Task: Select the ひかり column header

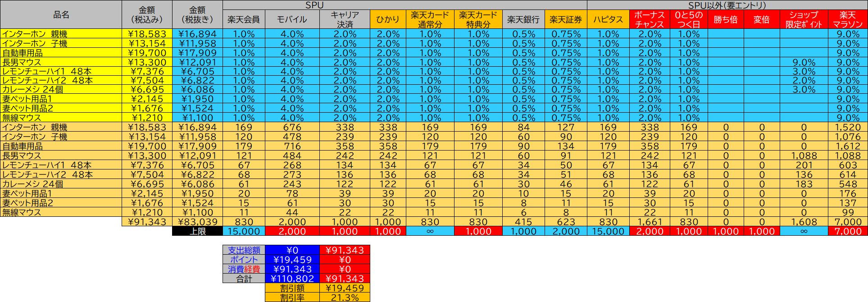Action: (x=388, y=19)
